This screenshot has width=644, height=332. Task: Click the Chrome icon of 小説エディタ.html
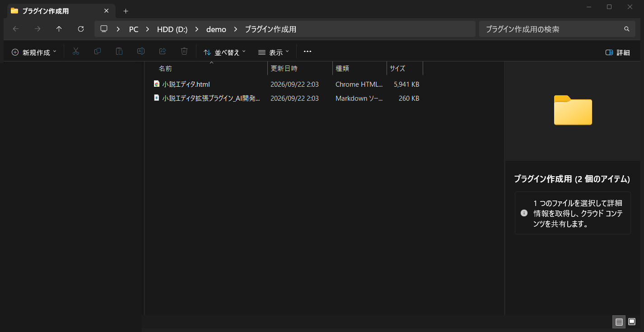157,84
